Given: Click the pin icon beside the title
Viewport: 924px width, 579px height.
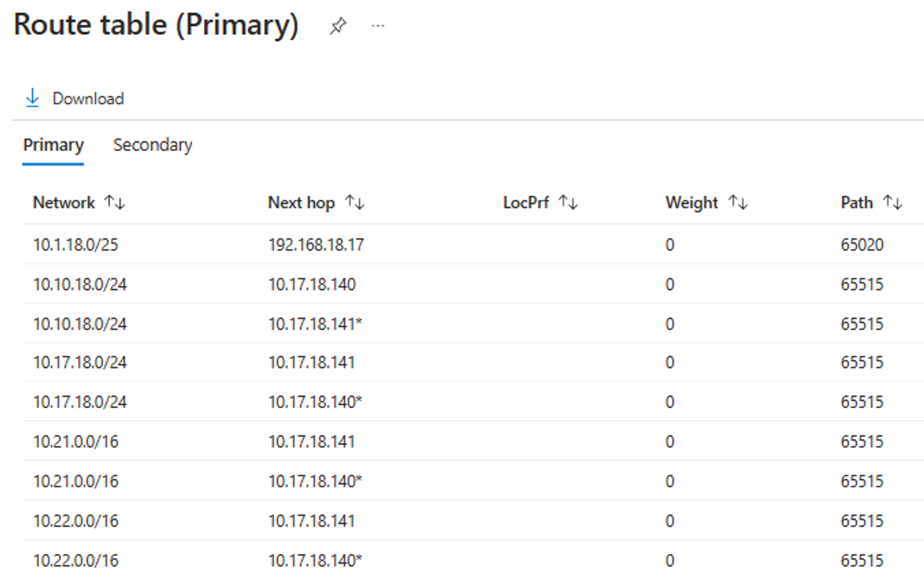Looking at the screenshot, I should [x=336, y=25].
